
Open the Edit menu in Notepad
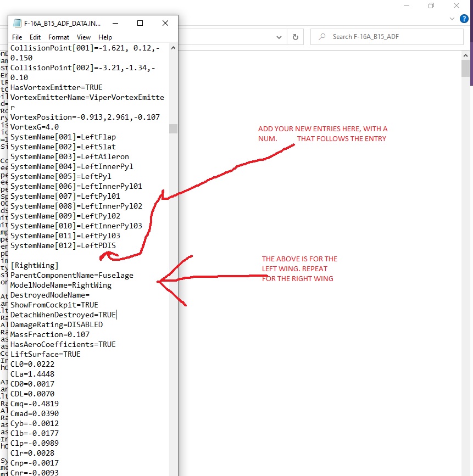(x=35, y=37)
